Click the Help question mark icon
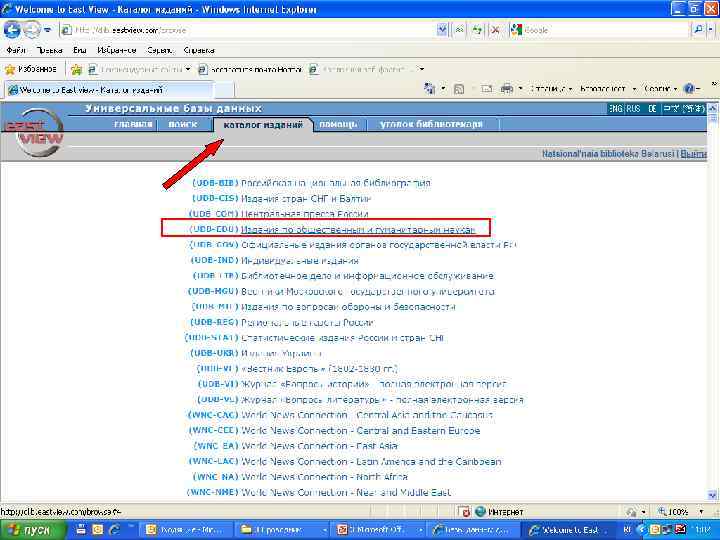 pos(689,89)
